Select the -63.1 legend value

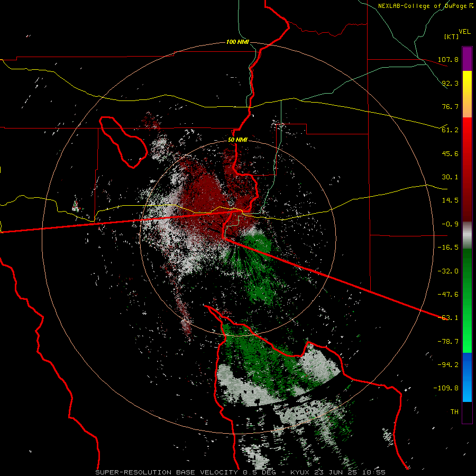click(x=448, y=318)
